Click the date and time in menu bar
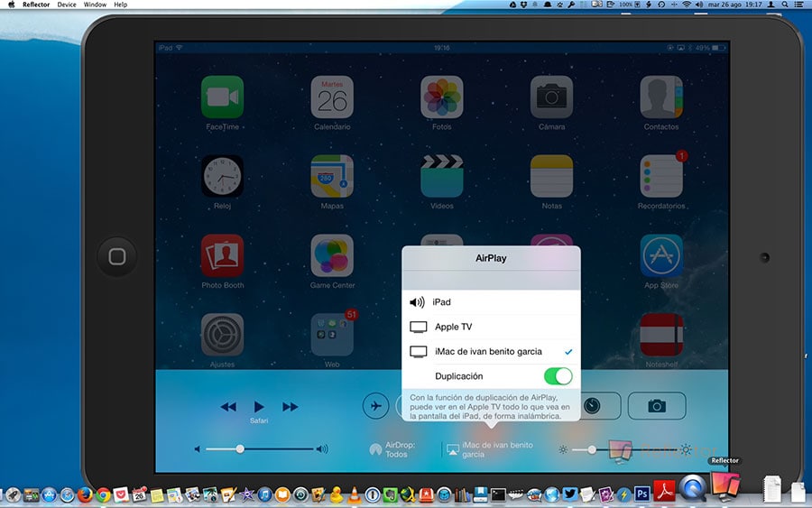Image resolution: width=812 pixels, height=508 pixels. pyautogui.click(x=734, y=5)
